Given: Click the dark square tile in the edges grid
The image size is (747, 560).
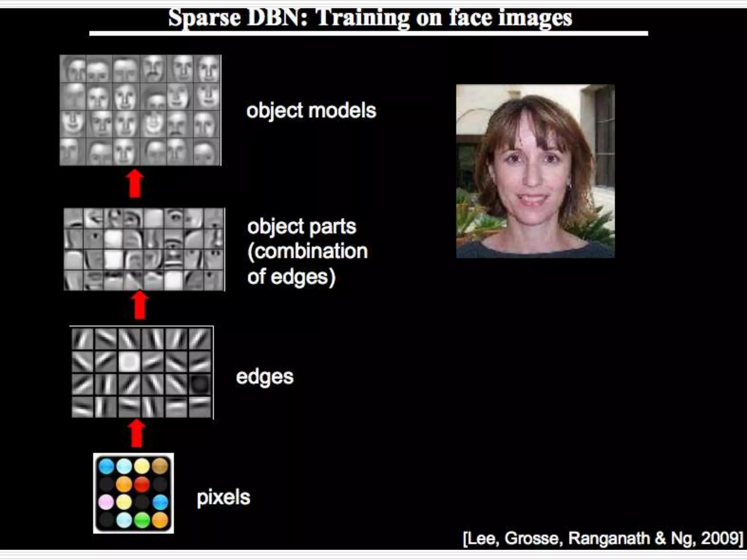Looking at the screenshot, I should (200, 384).
